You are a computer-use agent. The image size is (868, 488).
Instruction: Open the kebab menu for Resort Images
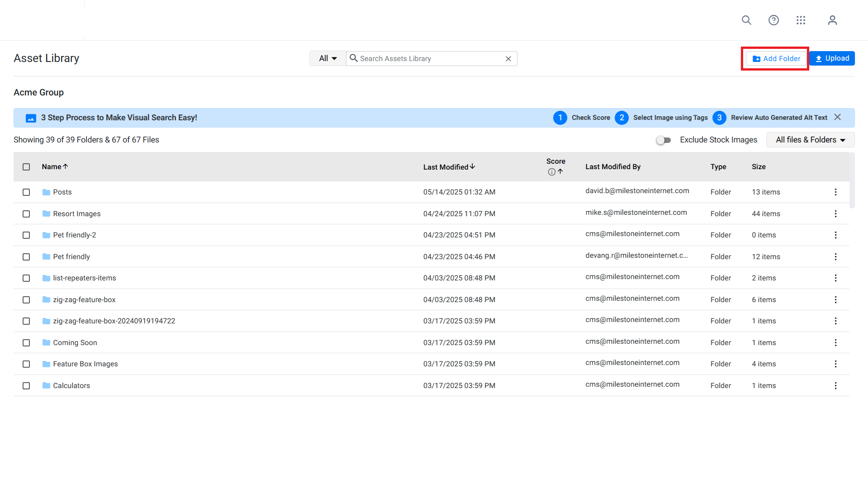[835, 214]
